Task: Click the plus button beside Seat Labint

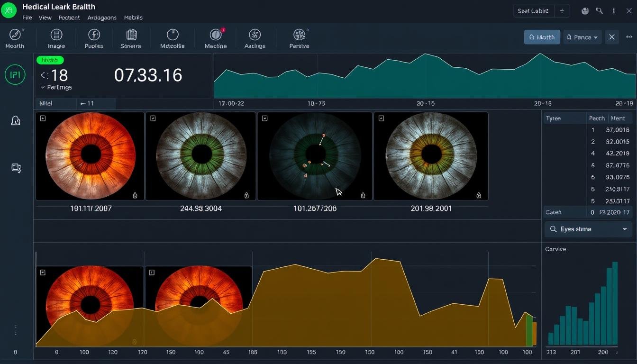Action: [x=562, y=11]
